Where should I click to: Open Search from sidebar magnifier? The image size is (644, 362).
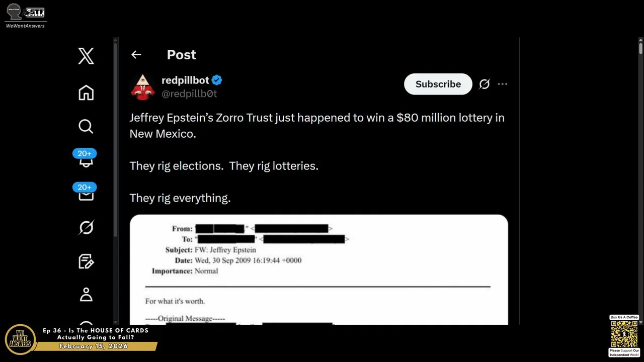coord(86,126)
